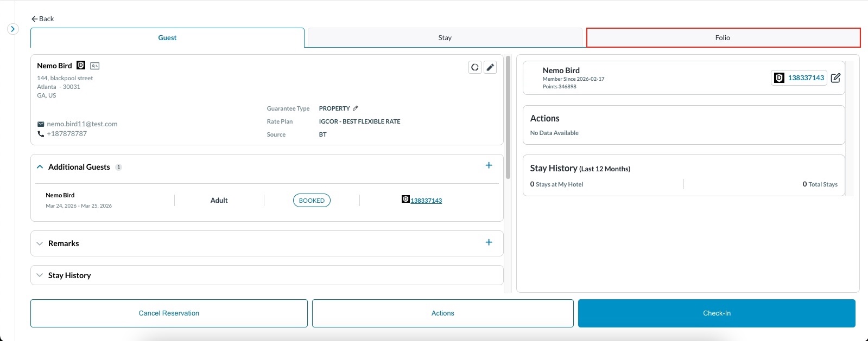Collapse the Additional Guests section

[40, 167]
